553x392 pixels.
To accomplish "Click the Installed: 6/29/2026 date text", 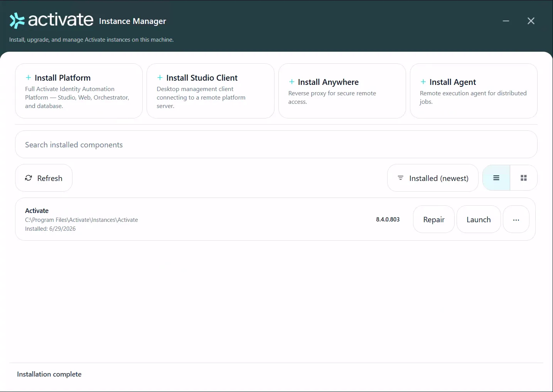I will pyautogui.click(x=50, y=229).
